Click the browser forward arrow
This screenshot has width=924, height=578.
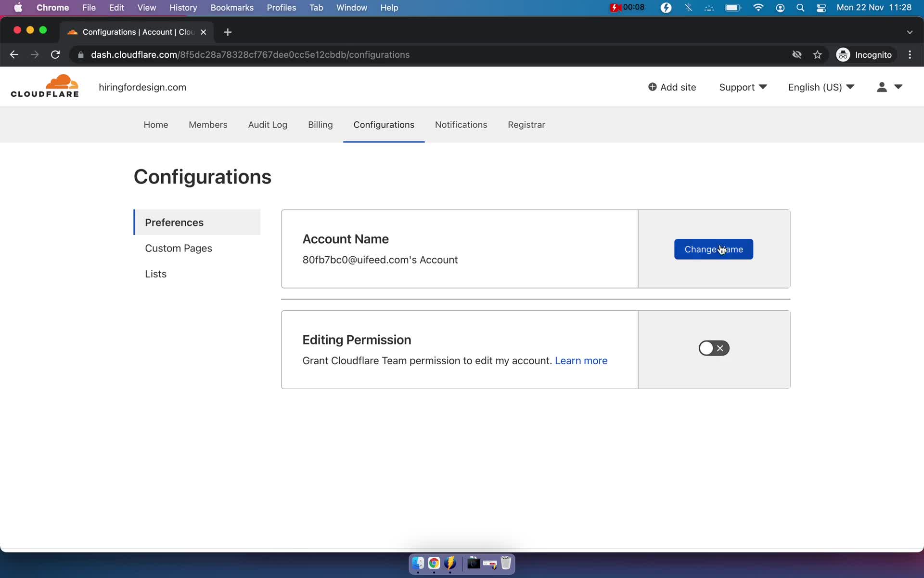pyautogui.click(x=35, y=55)
